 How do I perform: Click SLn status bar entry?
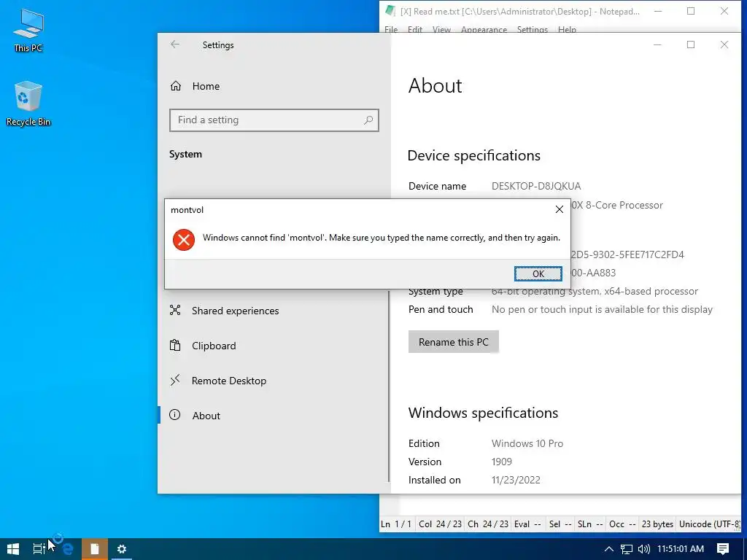click(x=590, y=524)
